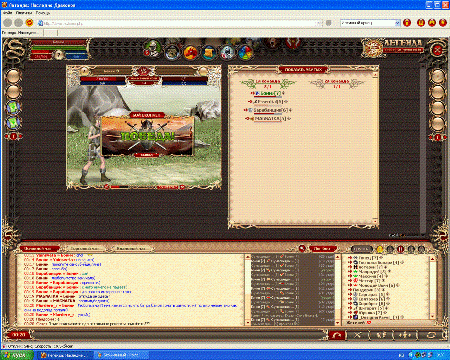The image size is (450, 360).
Task: Open the browser search engine combo box arrow
Action: [397, 23]
